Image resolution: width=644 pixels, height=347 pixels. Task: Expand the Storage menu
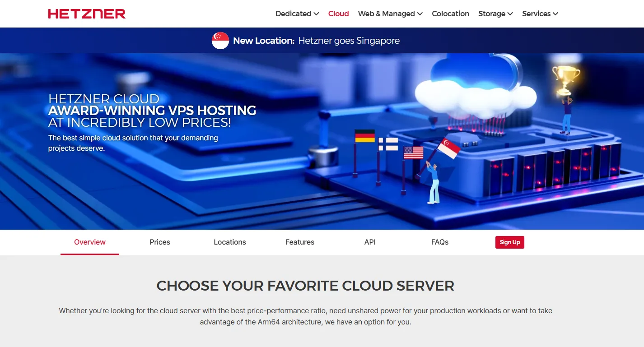click(495, 14)
